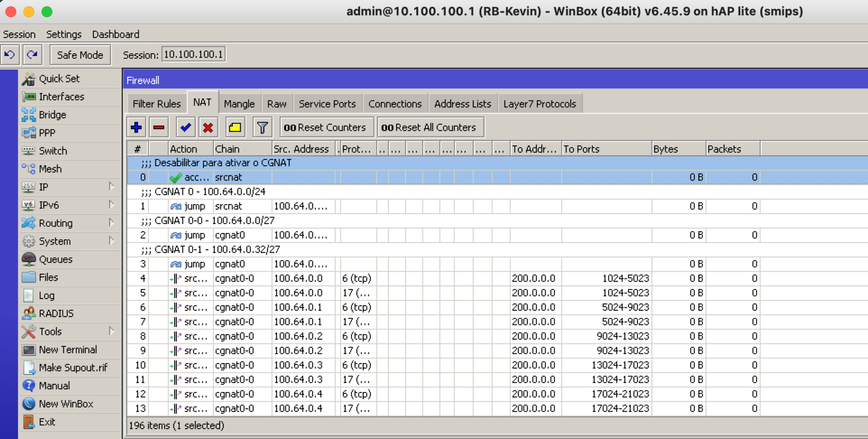Apply a filter to the NAT list

click(x=262, y=127)
